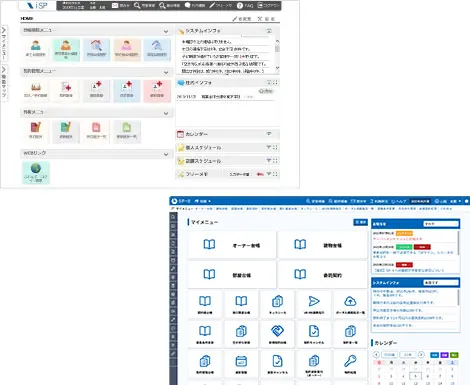Select the outlined day 5 in the calendar
This screenshot has width=470, height=385.
[x=415, y=376]
